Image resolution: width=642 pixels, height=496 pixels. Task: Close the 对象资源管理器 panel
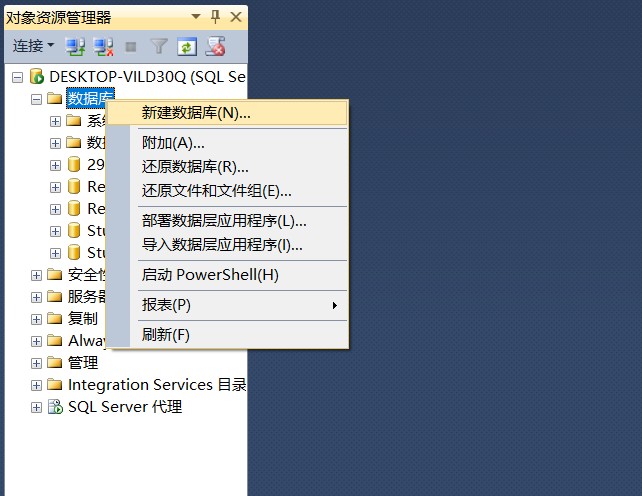(236, 17)
